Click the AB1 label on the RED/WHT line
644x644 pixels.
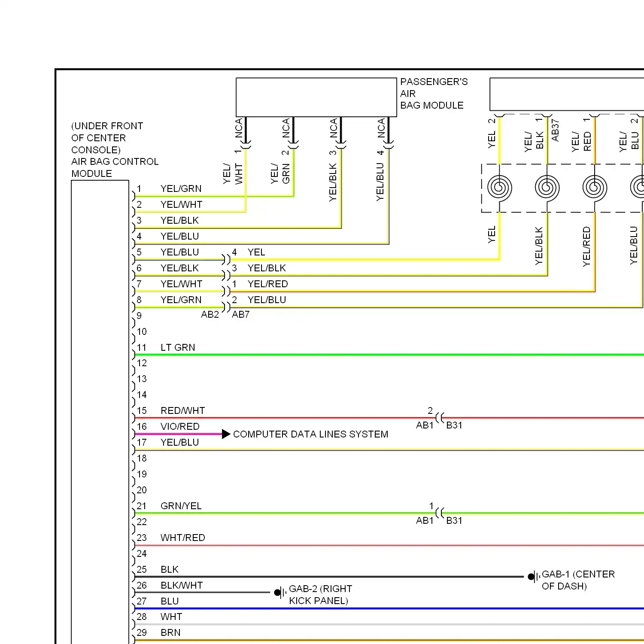tap(425, 425)
